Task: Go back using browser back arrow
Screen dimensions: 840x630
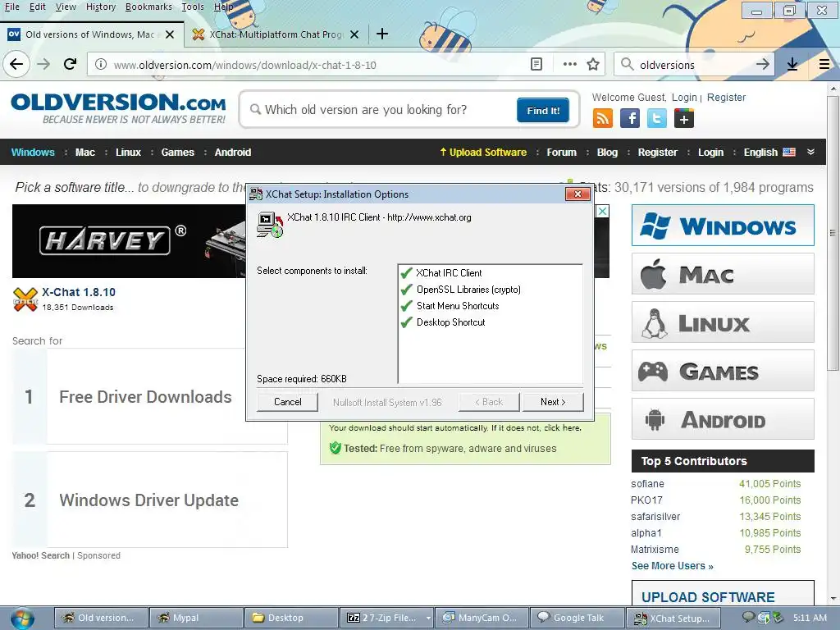Action: [x=16, y=64]
